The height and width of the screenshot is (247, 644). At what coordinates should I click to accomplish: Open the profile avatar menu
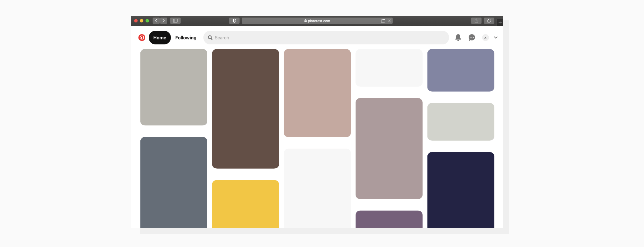(x=485, y=38)
